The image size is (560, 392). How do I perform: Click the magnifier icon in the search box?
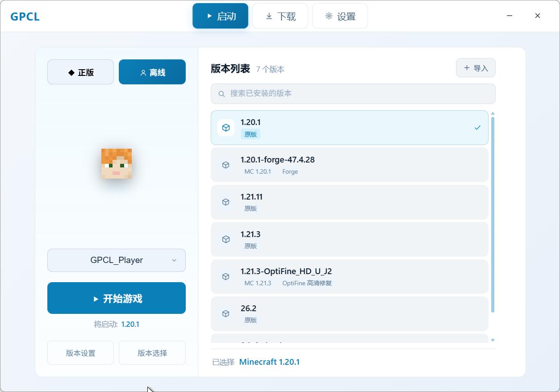(x=221, y=94)
